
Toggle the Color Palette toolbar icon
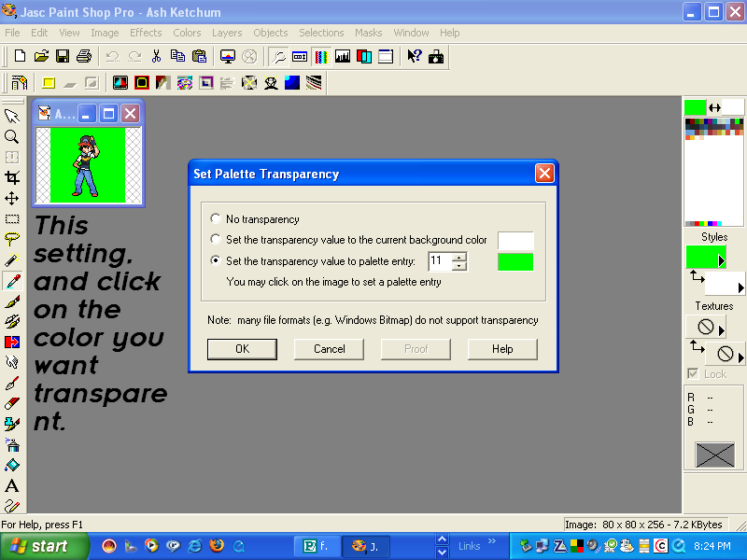point(321,57)
